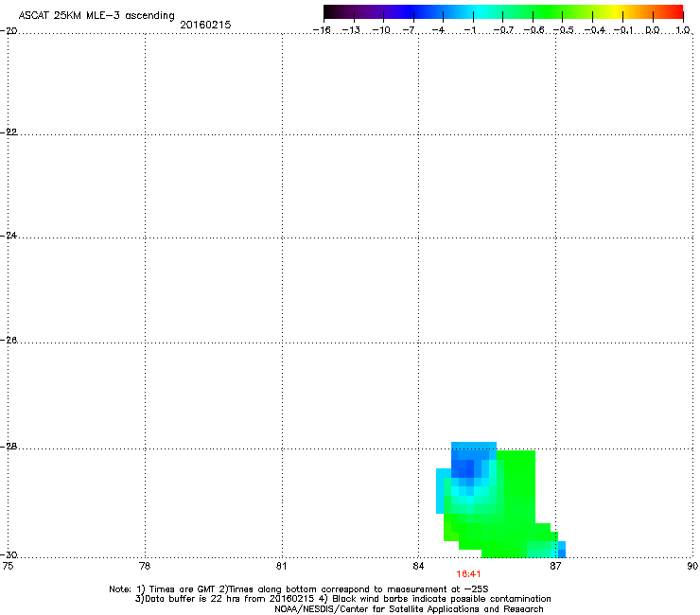
Task: Click the -0.1 colorbar label
Action: pyautogui.click(x=623, y=30)
